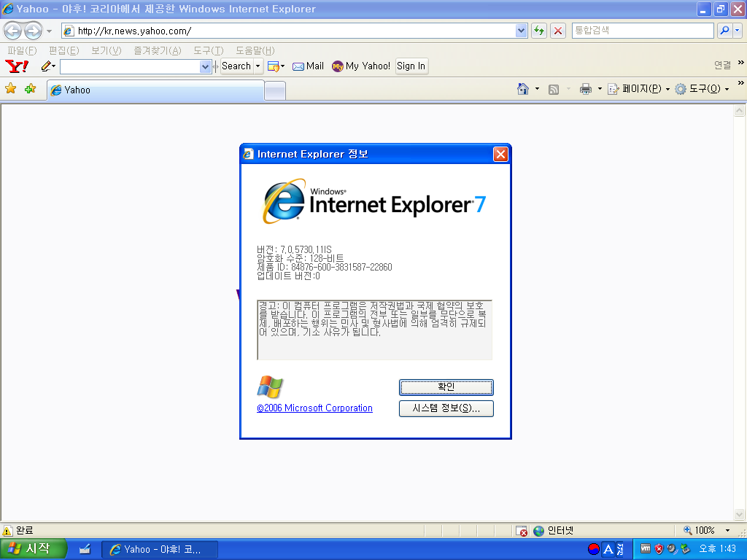The width and height of the screenshot is (747, 560).
Task: Click the browser Forward arrow button
Action: click(x=33, y=31)
